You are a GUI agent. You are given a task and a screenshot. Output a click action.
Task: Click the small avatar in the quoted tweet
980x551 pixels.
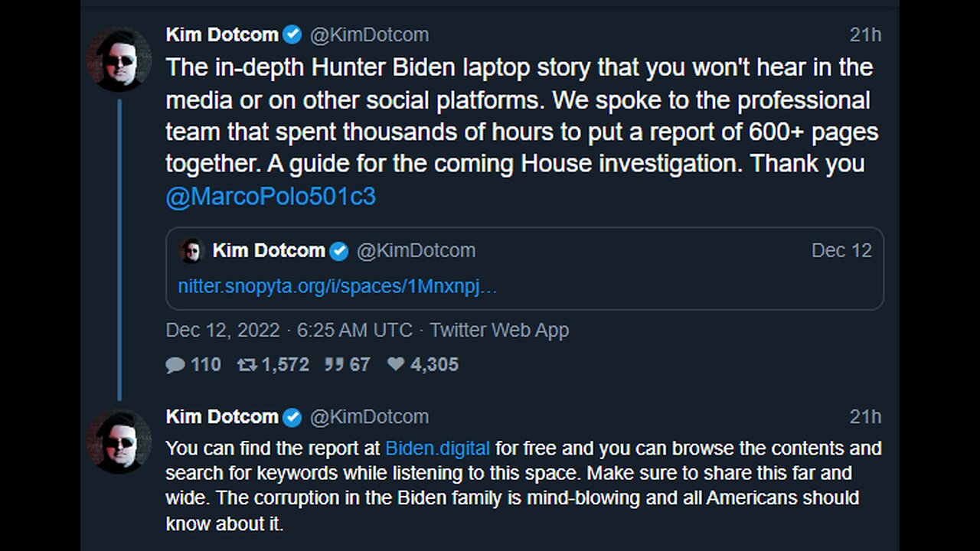(191, 251)
